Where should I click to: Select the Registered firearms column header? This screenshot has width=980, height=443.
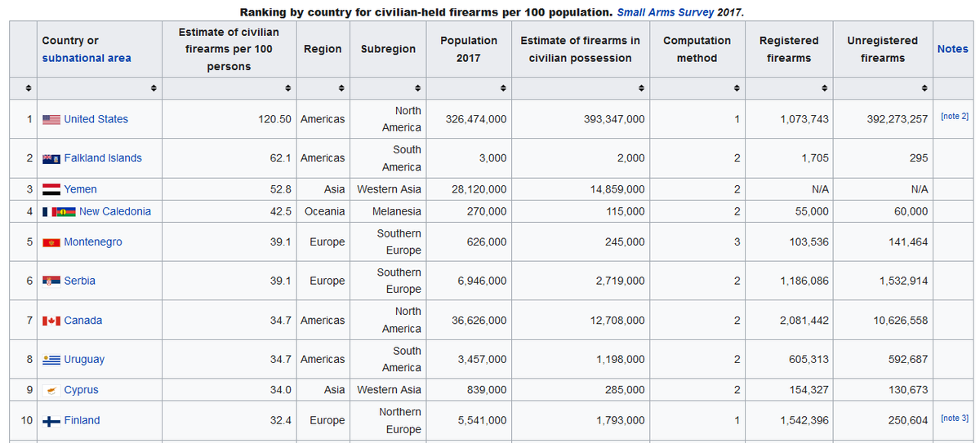coord(789,49)
